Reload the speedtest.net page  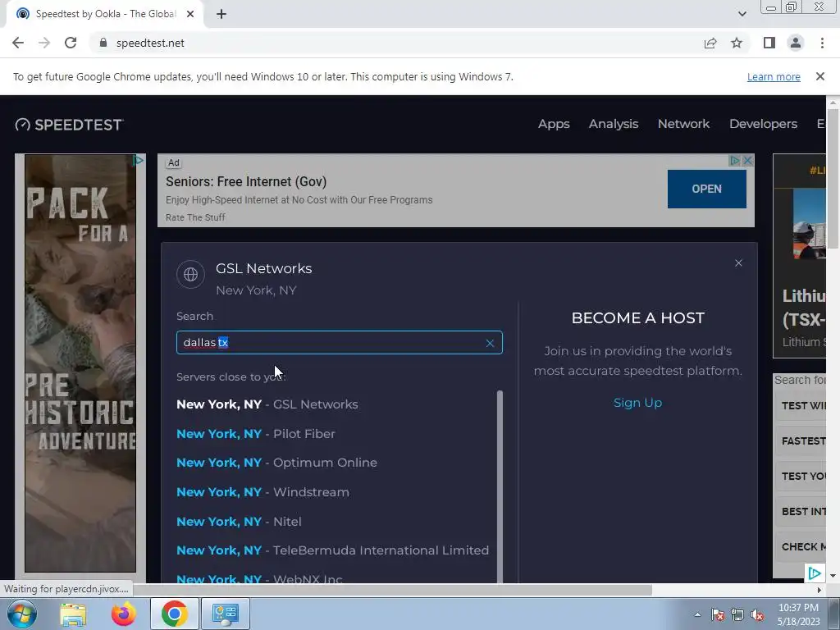point(71,43)
